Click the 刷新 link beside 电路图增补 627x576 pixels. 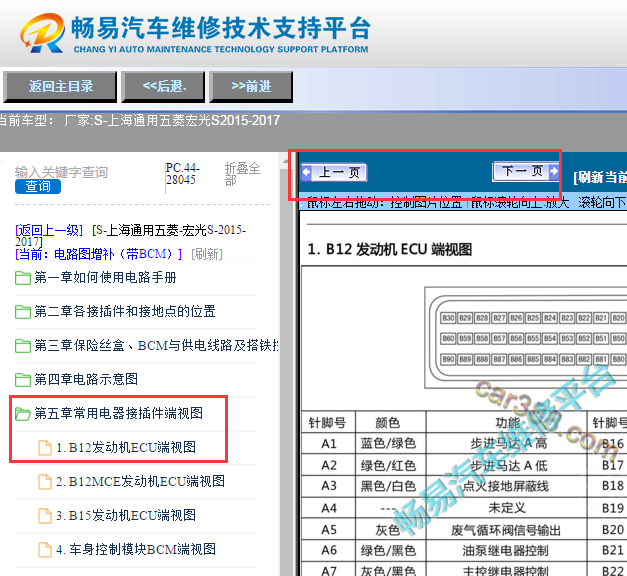coord(207,254)
